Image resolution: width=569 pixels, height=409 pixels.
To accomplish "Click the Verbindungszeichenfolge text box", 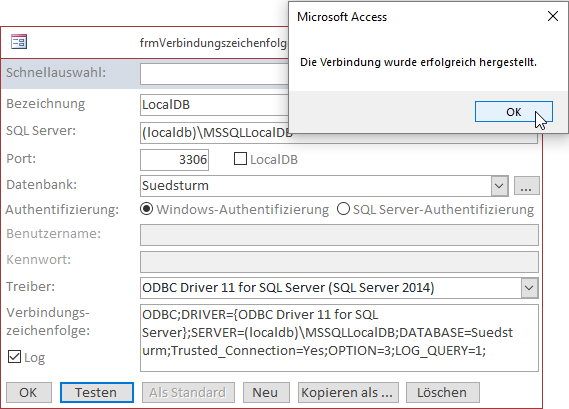I will [339, 338].
